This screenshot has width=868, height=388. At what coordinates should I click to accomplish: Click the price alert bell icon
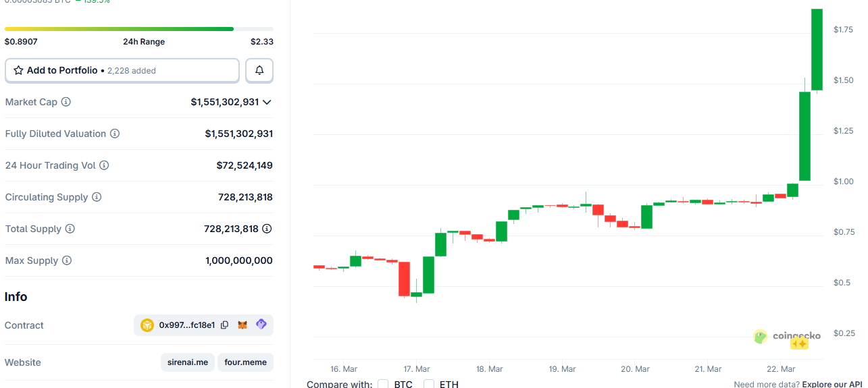click(259, 70)
